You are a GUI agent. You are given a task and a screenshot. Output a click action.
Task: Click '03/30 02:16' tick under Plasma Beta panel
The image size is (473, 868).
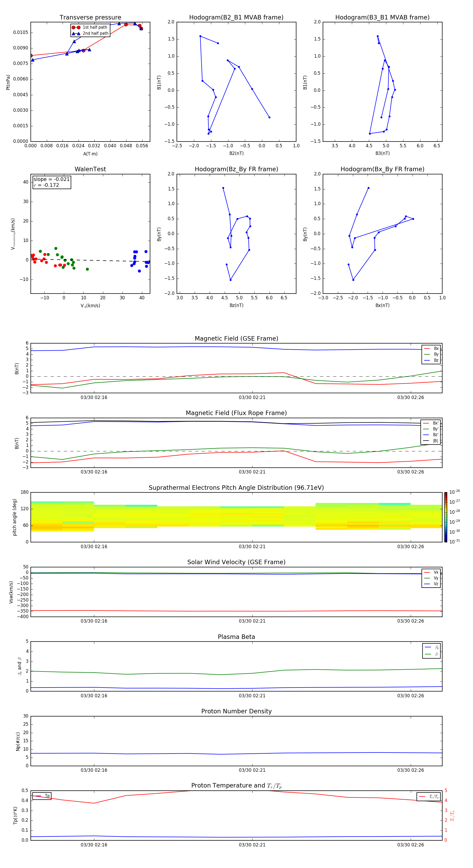(x=94, y=696)
